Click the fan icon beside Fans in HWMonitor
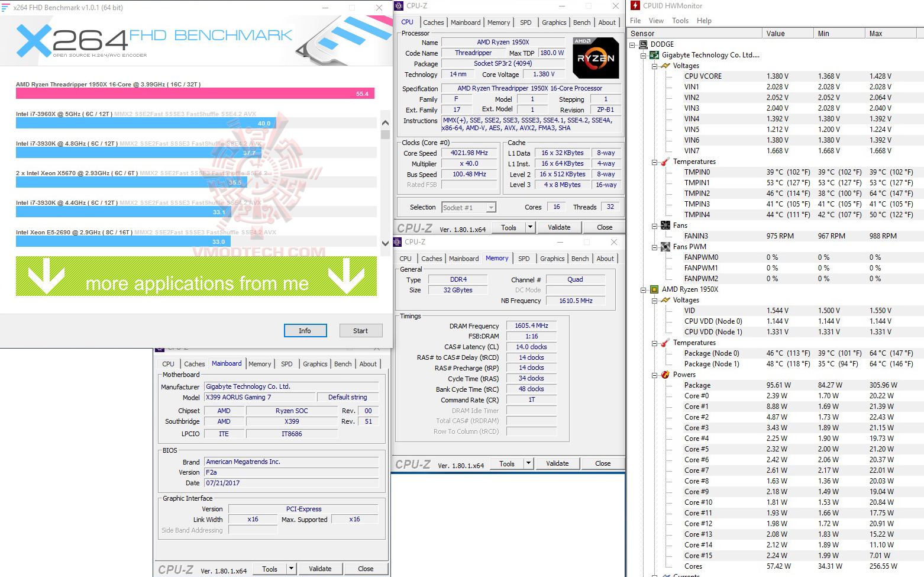The width and height of the screenshot is (924, 577). (665, 225)
